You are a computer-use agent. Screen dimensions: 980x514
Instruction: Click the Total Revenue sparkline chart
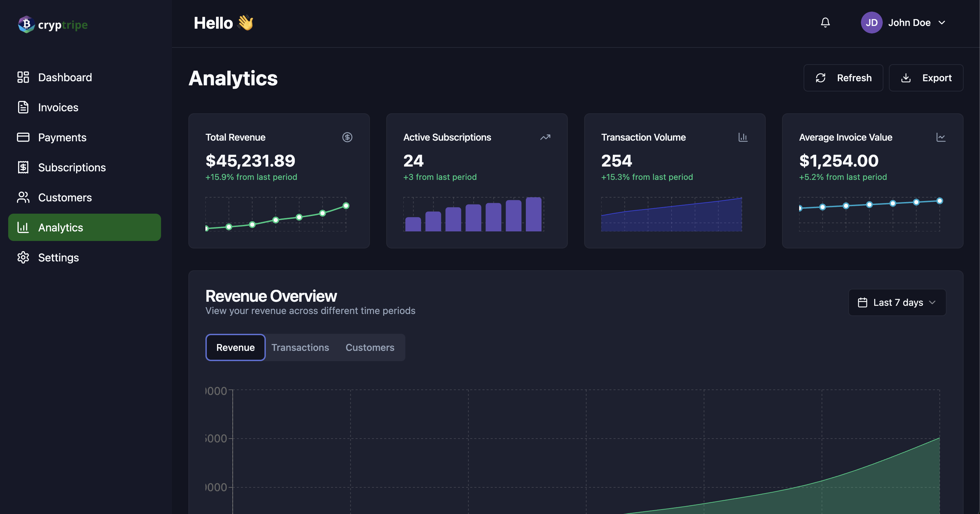(277, 214)
